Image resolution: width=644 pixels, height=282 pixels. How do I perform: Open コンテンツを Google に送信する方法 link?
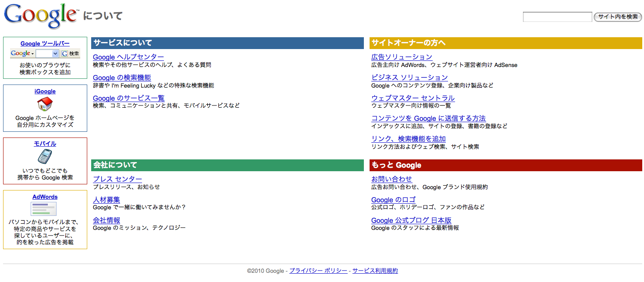click(x=428, y=118)
